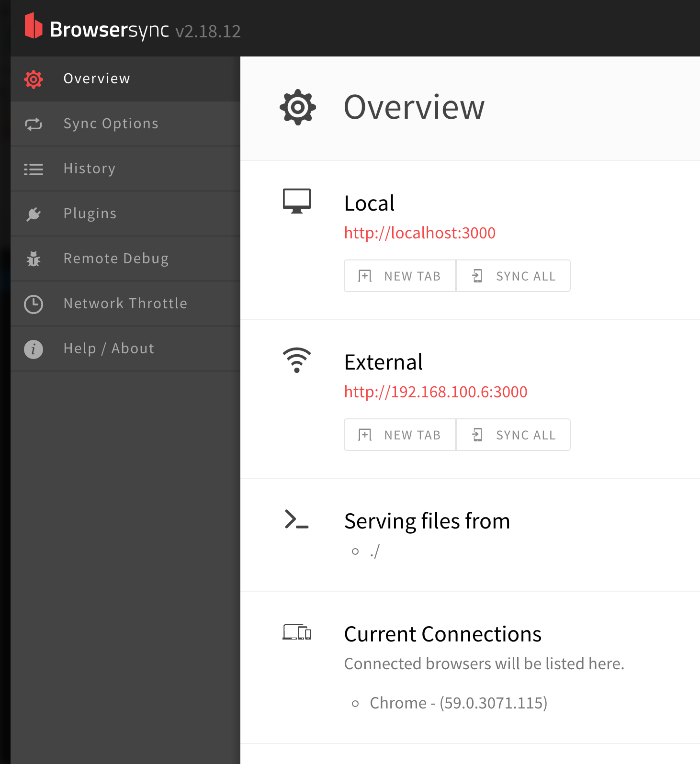700x764 pixels.
Task: Go to the History section
Action: point(125,169)
